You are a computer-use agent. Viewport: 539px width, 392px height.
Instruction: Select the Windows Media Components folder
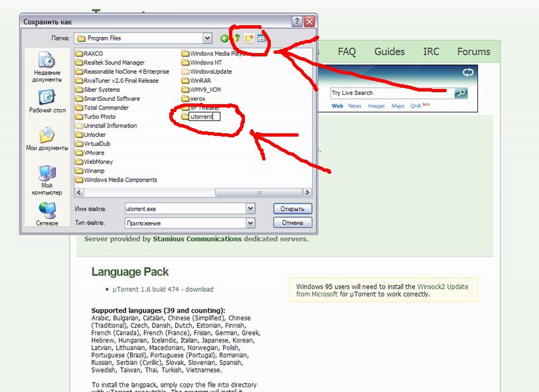pyautogui.click(x=116, y=180)
